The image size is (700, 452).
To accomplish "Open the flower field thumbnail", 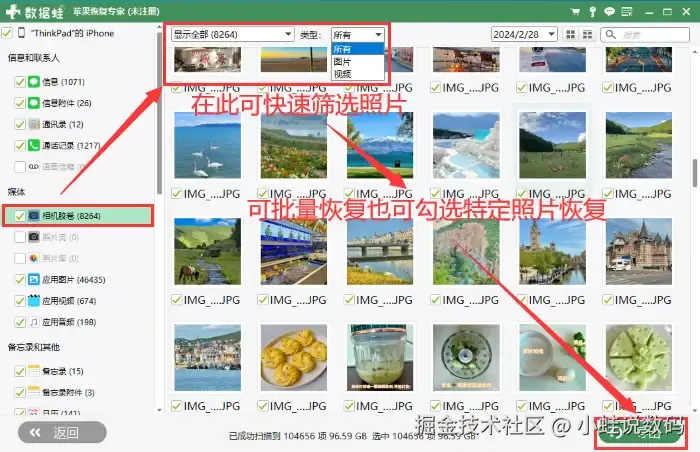I will tap(294, 145).
